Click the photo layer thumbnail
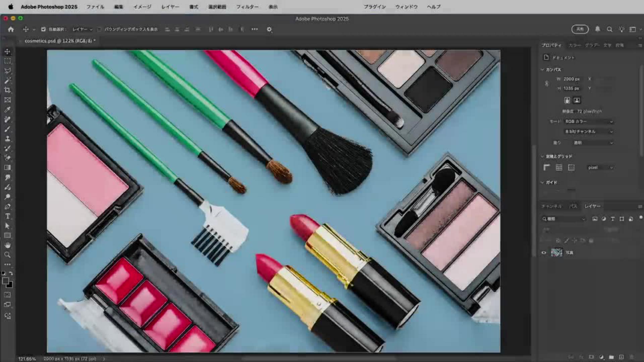 click(x=557, y=253)
